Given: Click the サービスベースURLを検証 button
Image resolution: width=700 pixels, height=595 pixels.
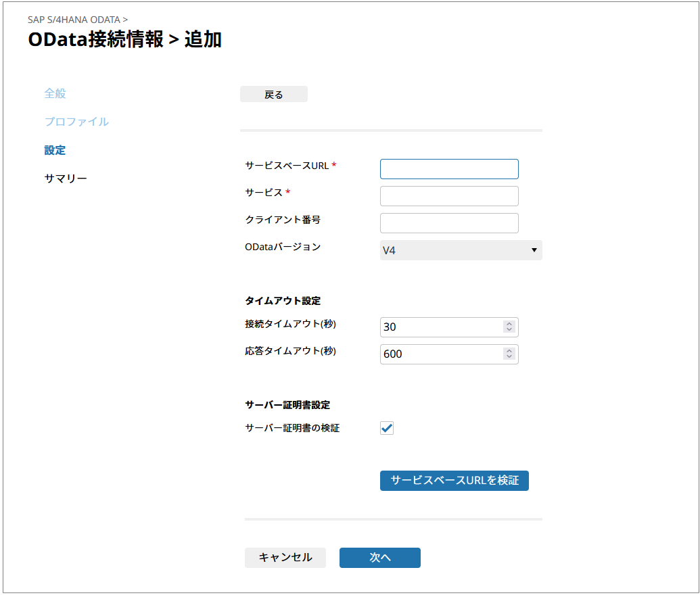Looking at the screenshot, I should [454, 481].
